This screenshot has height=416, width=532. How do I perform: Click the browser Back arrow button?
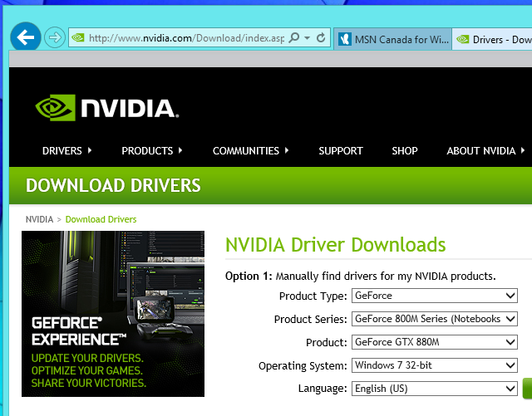tap(26, 37)
